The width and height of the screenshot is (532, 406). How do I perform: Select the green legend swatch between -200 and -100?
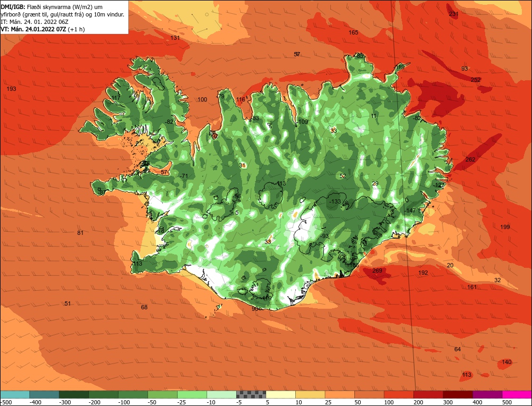coord(103,394)
